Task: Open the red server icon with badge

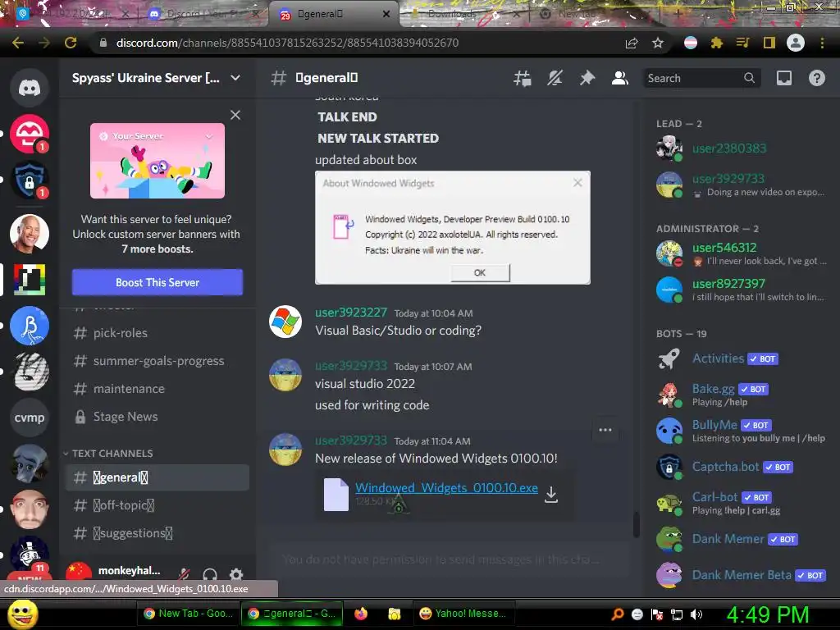Action: [x=30, y=134]
